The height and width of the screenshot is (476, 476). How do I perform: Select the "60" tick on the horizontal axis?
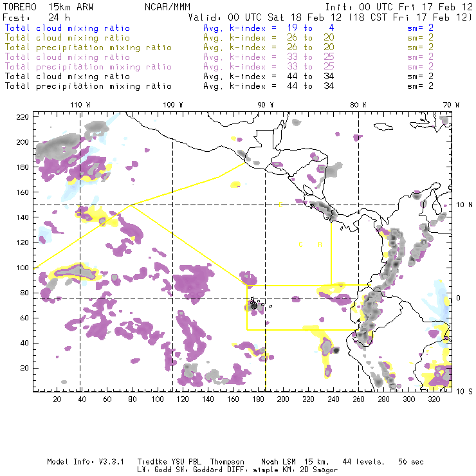(x=107, y=399)
